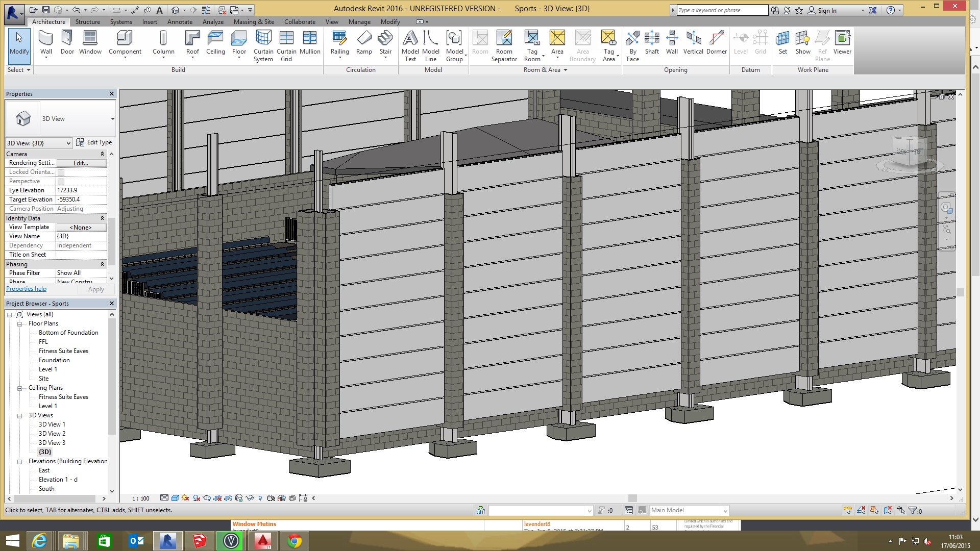
Task: Open the Annotate ribbon tab
Action: [180, 22]
